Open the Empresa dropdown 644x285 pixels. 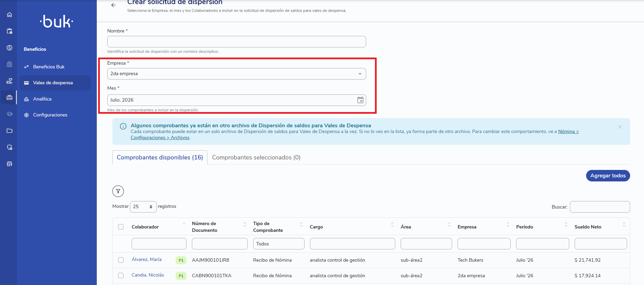237,74
